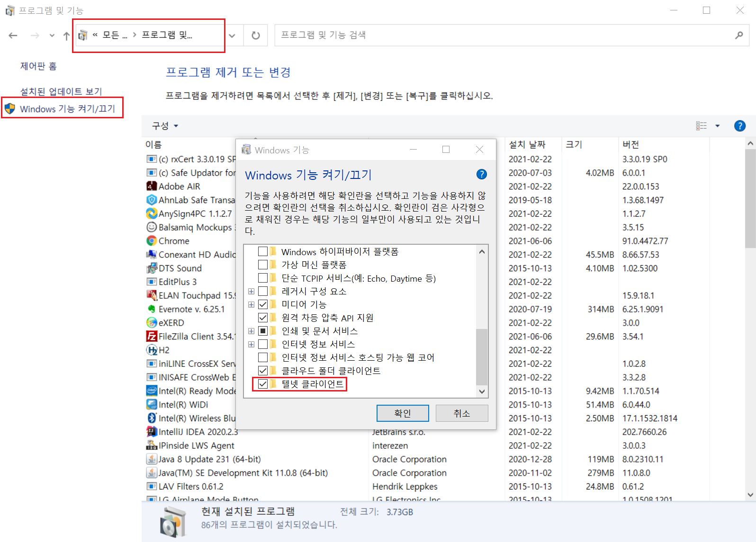This screenshot has height=542, width=756.
Task: Uncheck the 텔넷 클라이언트 checkbox
Action: click(263, 384)
